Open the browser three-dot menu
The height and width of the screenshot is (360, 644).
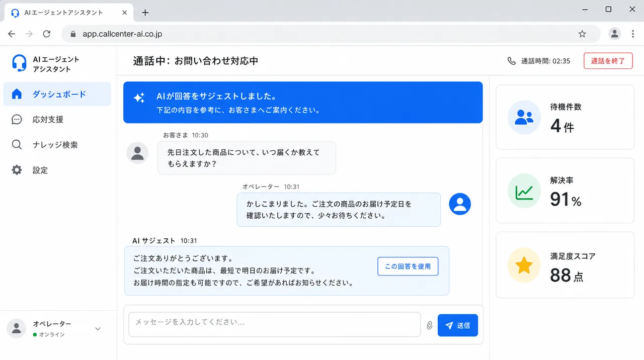pos(633,34)
